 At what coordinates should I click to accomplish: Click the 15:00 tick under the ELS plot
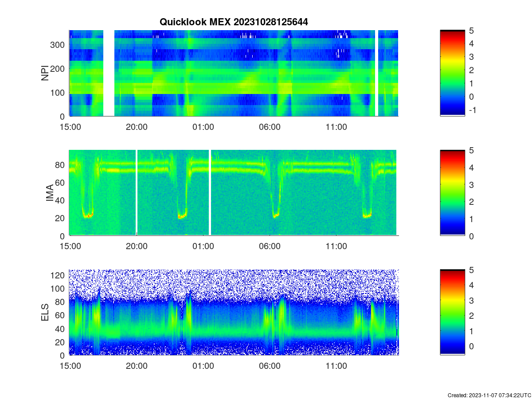70,366
